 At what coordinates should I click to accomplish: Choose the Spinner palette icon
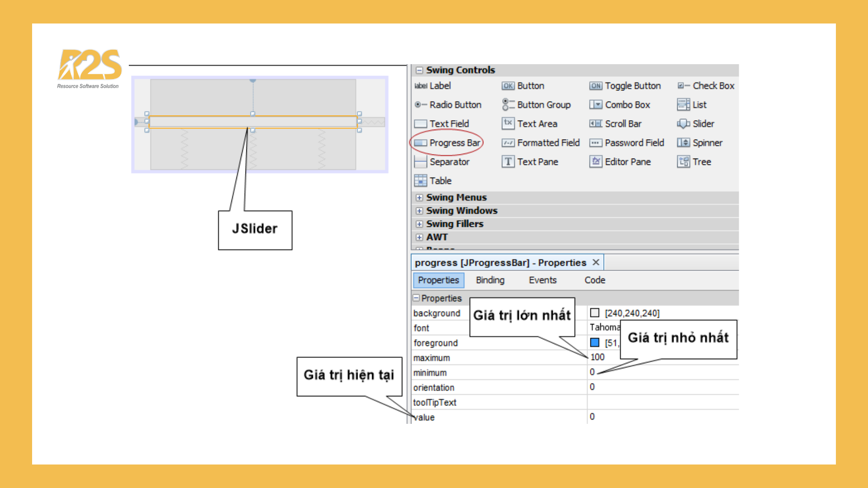point(683,143)
